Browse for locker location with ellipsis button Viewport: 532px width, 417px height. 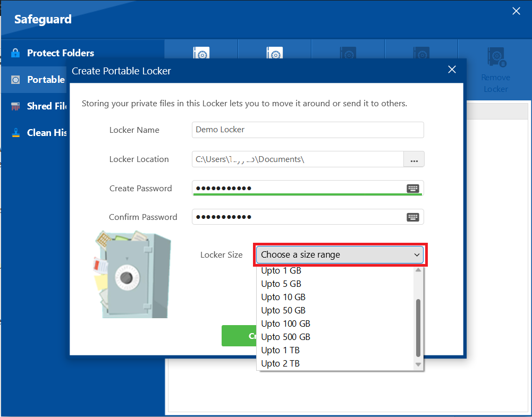tap(414, 159)
